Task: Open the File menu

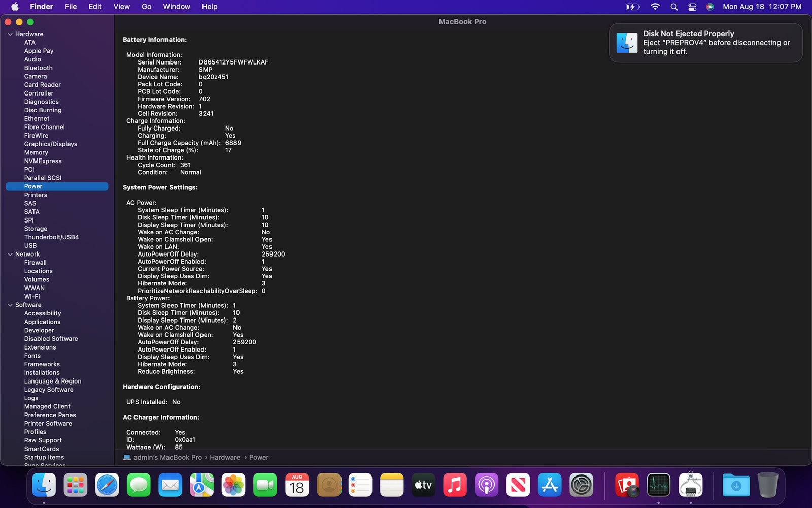Action: click(71, 7)
